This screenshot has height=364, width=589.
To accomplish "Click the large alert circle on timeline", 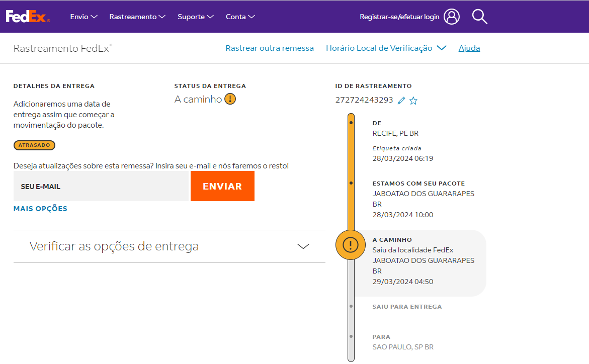I will 351,245.
